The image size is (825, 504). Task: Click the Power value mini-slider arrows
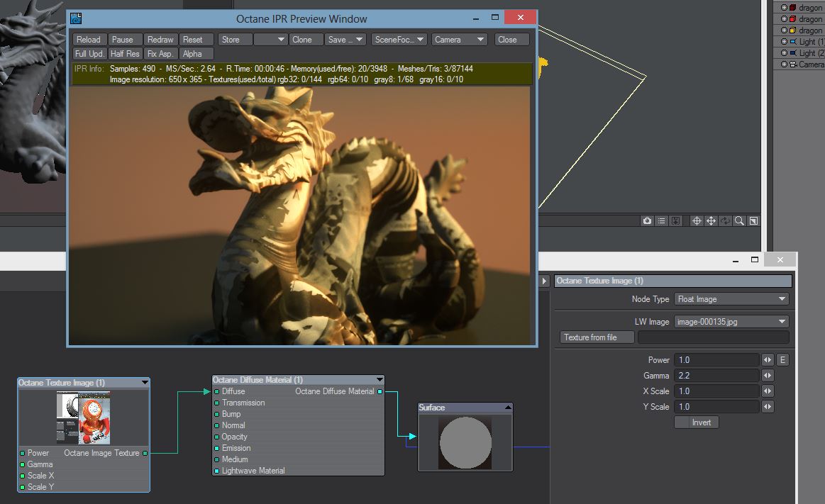coord(768,360)
